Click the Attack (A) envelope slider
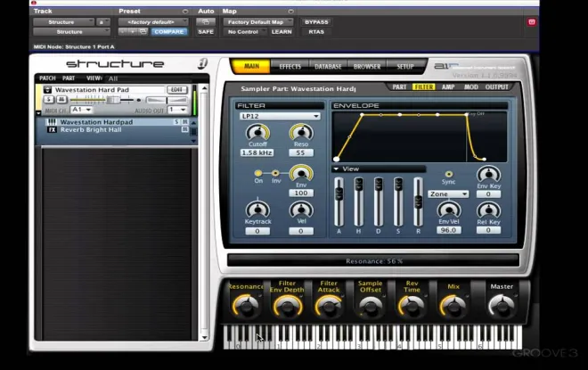 tap(339, 201)
